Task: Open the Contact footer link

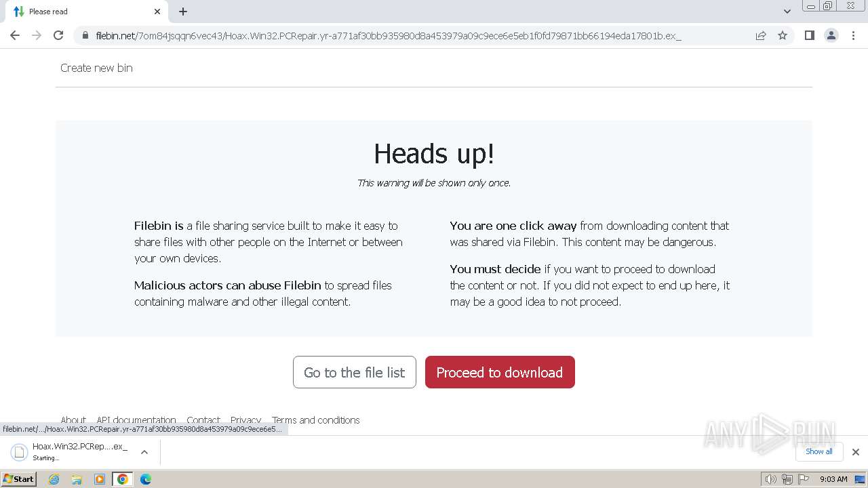Action: tap(203, 420)
